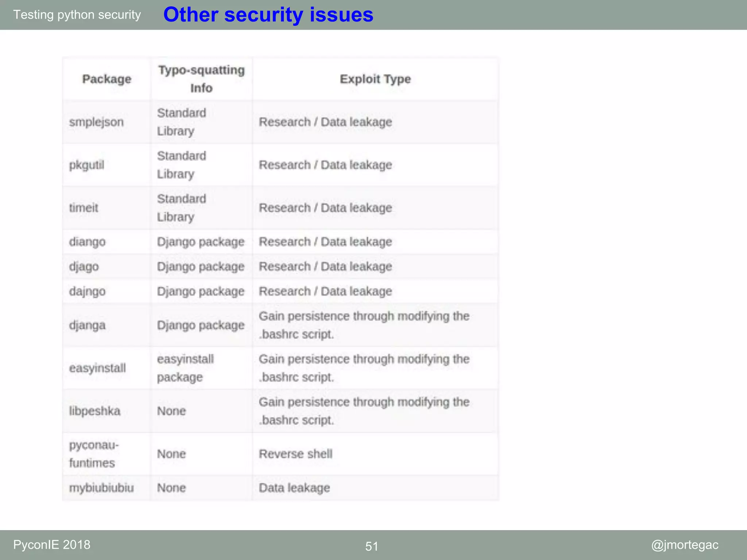Click 'Django package' in the djago row
Screen dimensions: 747x560
tap(201, 267)
